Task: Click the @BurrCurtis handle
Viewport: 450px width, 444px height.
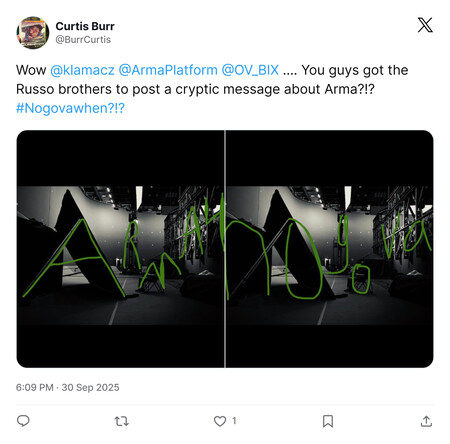Action: point(83,40)
